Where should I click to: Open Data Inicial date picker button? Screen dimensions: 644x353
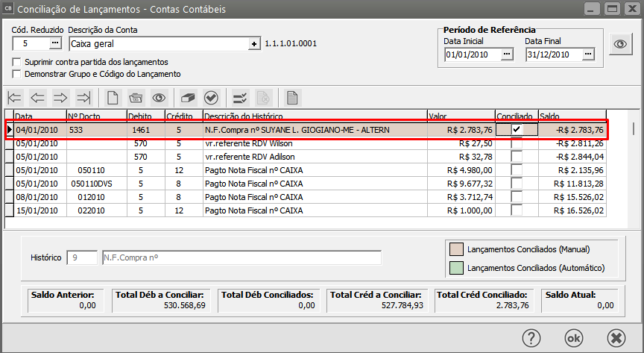click(507, 54)
